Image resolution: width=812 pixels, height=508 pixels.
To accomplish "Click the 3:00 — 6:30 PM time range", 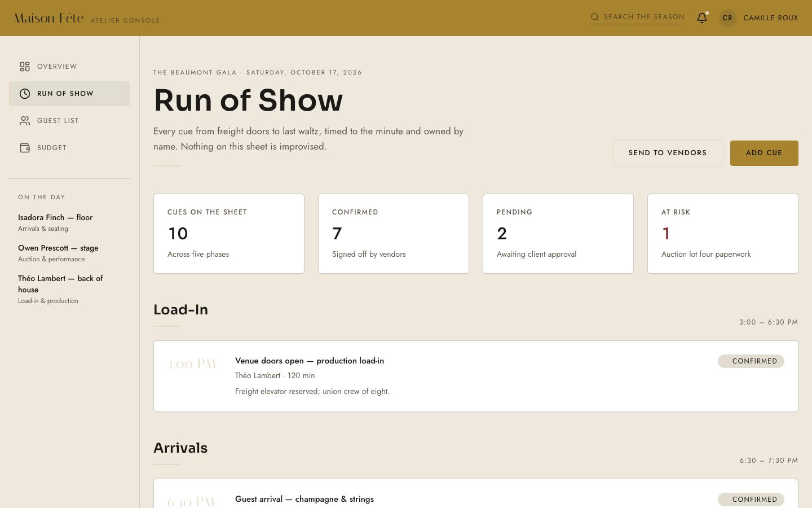I will (769, 322).
